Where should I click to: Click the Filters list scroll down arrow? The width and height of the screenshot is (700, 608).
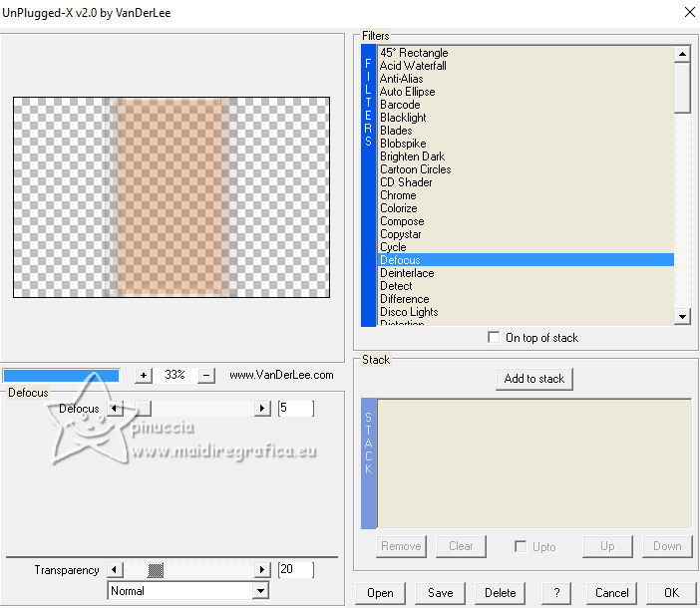(682, 317)
